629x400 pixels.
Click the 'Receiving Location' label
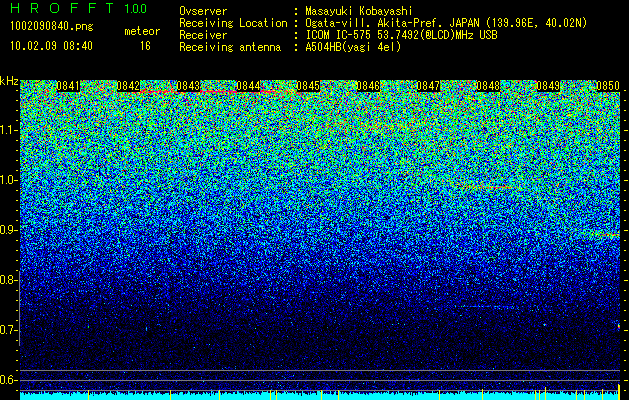233,23
